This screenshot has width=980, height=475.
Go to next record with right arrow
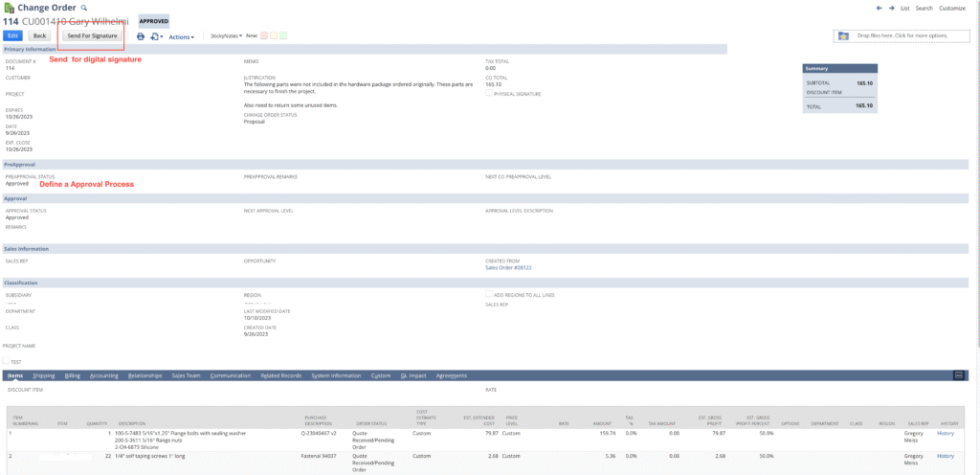890,8
